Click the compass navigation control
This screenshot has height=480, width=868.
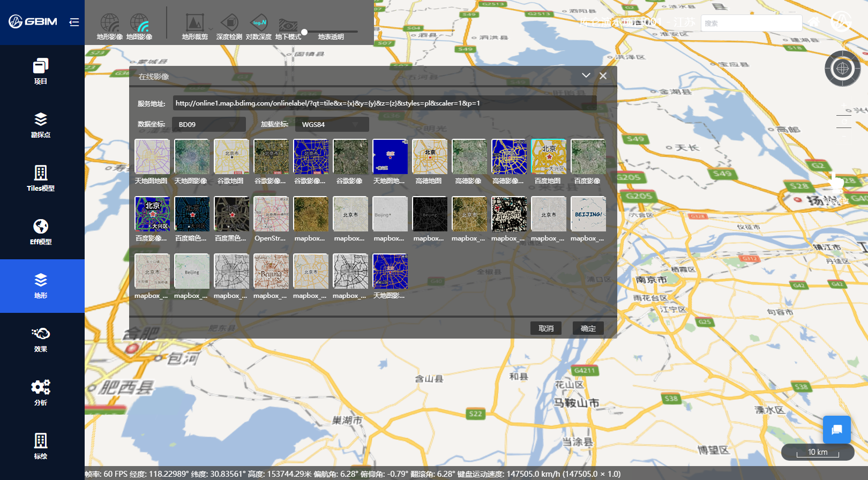coord(843,69)
